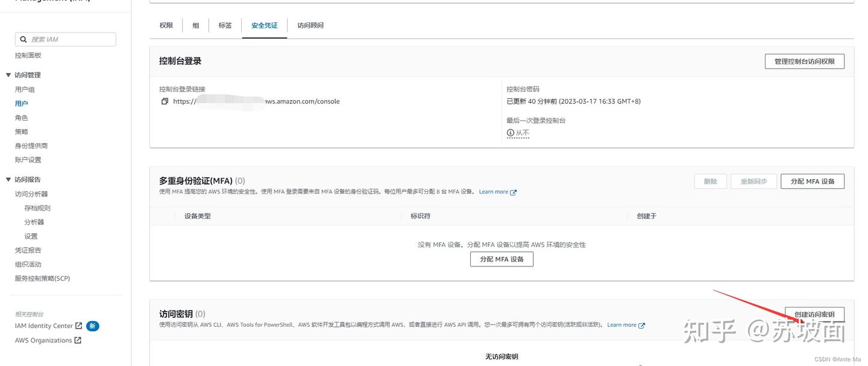868x366 pixels.
Task: Click the 新 badge next to IAM Identity Center
Action: click(93, 326)
